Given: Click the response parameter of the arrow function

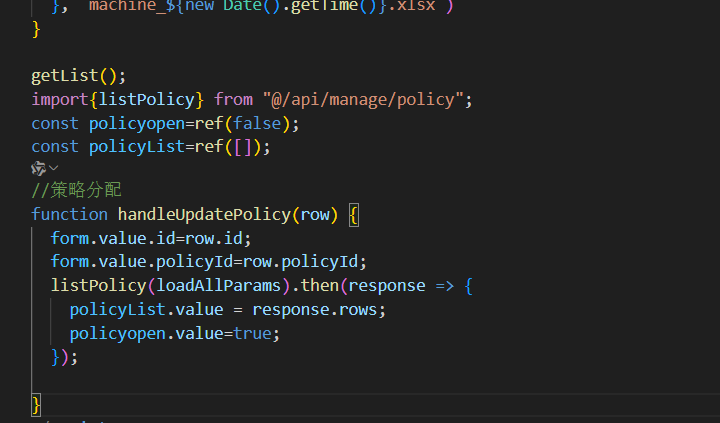Looking at the screenshot, I should coord(387,286).
